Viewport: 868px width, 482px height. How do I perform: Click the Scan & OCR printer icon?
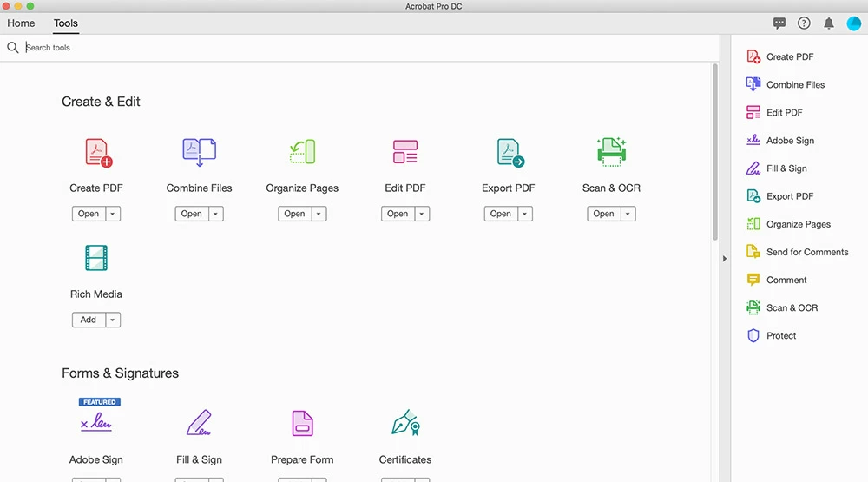611,152
